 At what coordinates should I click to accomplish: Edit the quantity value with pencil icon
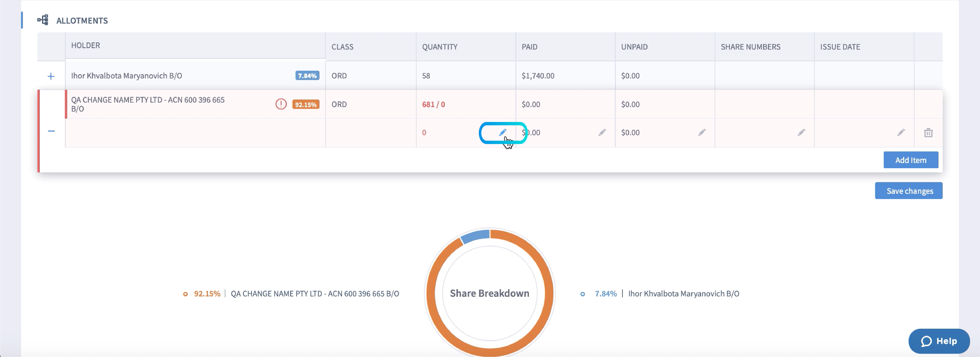pos(503,133)
